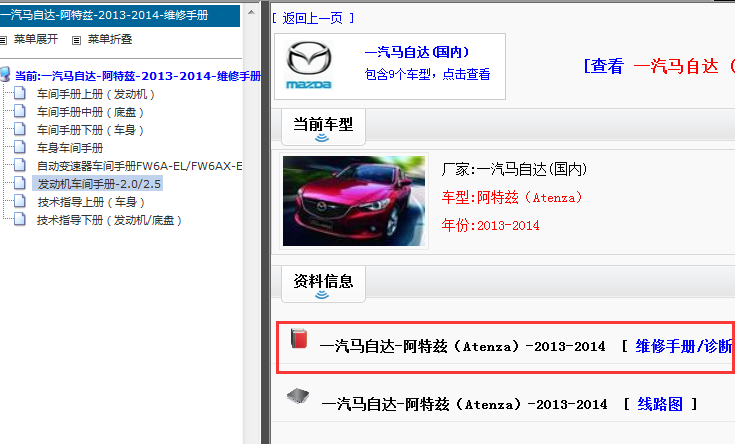
Task: Click document icon for 车间手册中册（底盘）
Action: (20, 111)
